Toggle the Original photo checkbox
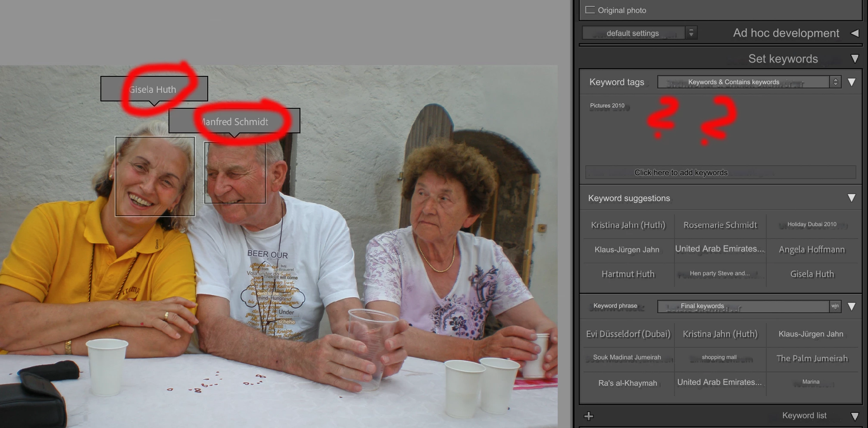Viewport: 868px width, 428px height. click(x=590, y=10)
